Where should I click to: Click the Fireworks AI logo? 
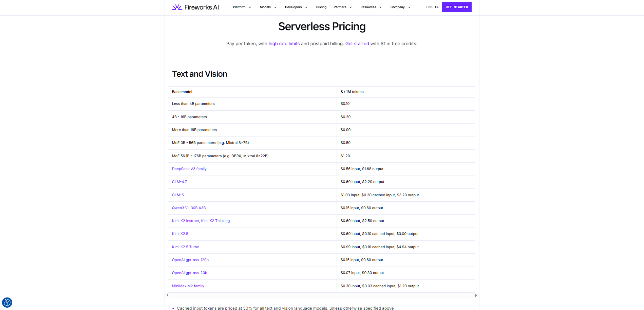coord(195,7)
